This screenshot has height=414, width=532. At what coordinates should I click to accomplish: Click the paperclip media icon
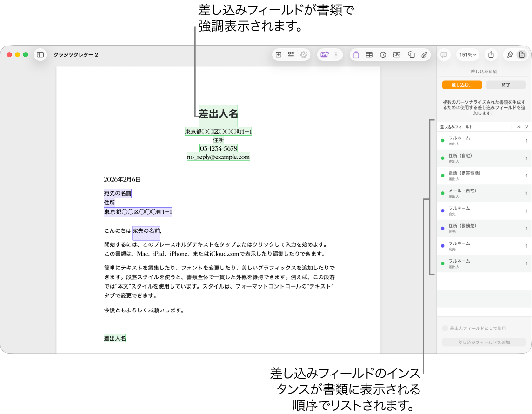424,54
